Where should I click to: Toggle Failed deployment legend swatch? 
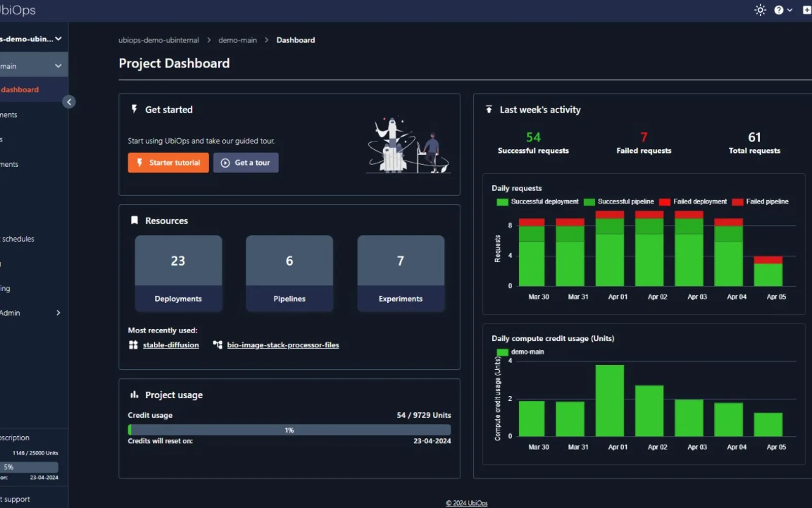665,202
